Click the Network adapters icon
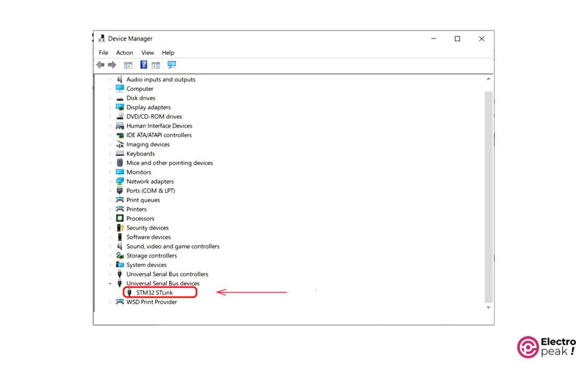 120,182
